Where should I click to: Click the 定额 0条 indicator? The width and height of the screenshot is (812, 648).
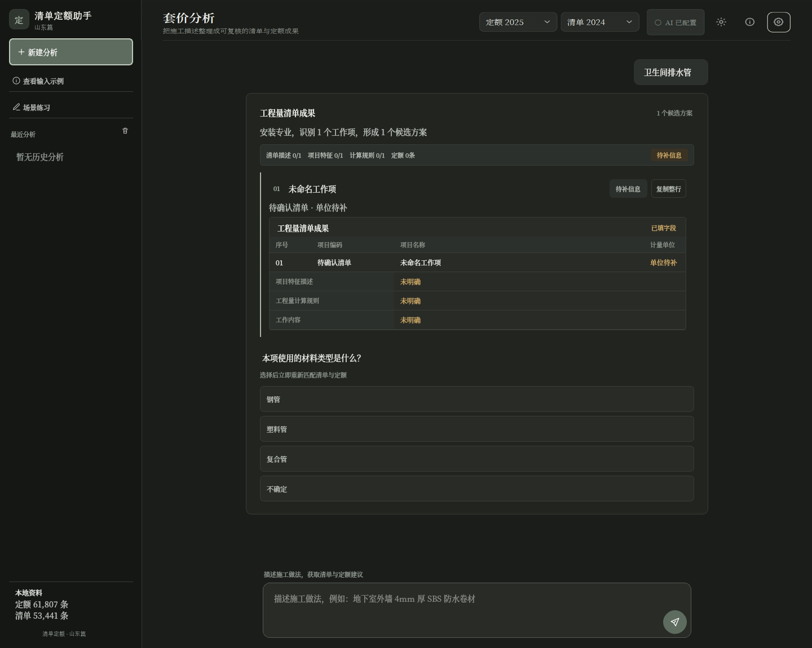click(x=403, y=156)
